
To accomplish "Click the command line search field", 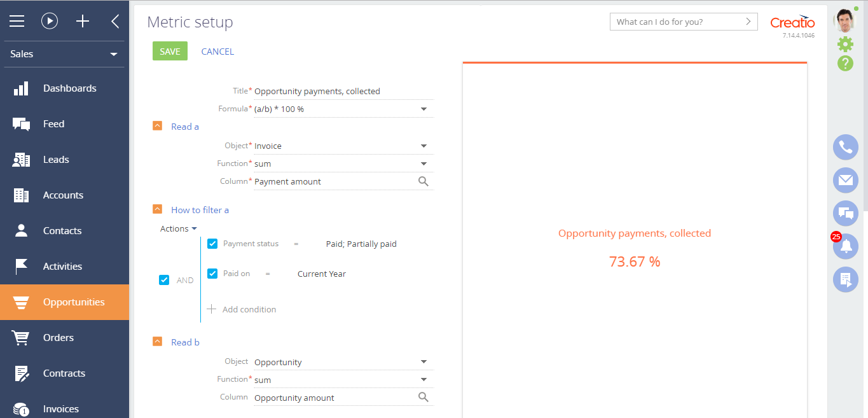I will point(677,22).
